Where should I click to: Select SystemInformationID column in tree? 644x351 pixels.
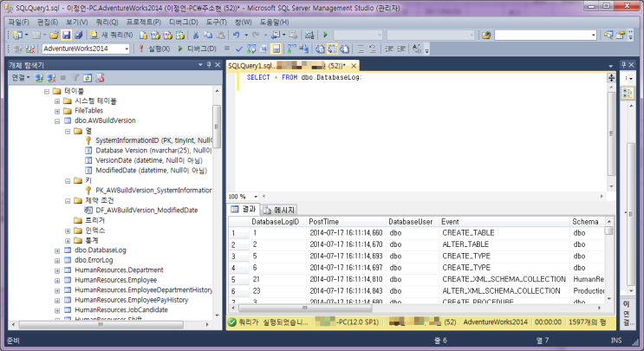154,140
